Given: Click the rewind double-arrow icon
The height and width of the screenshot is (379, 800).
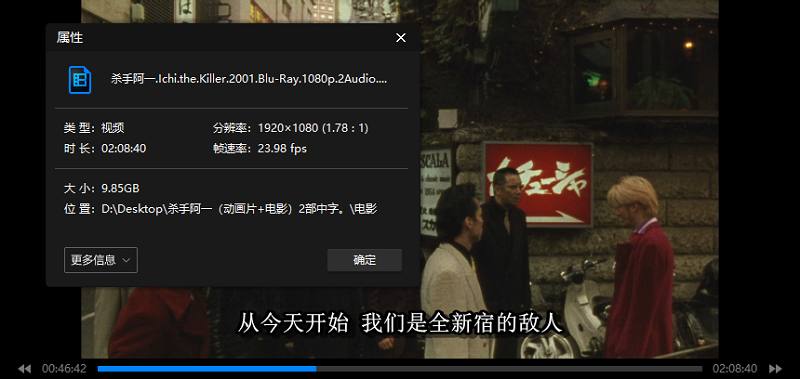Looking at the screenshot, I should point(24,368).
